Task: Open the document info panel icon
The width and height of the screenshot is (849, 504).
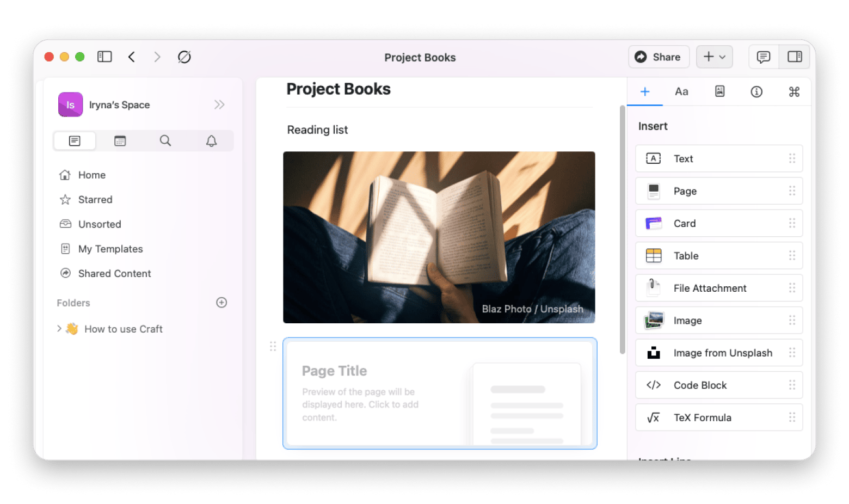Action: [x=756, y=91]
